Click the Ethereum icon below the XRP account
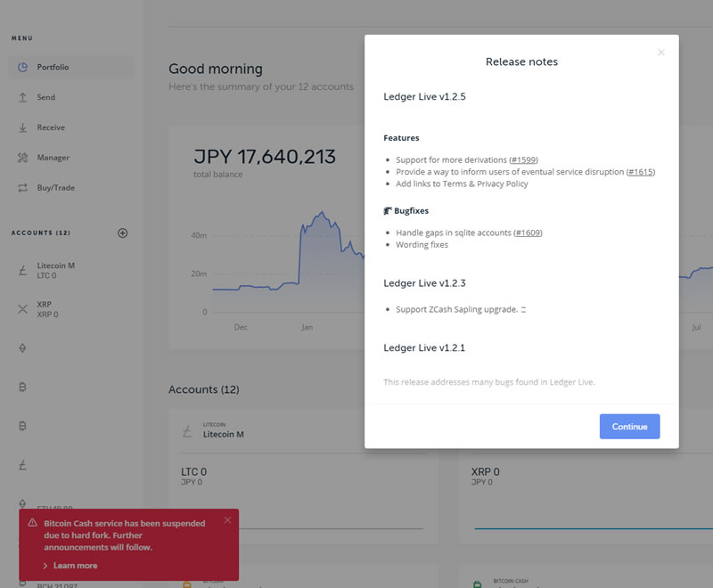The image size is (713, 588). pyautogui.click(x=23, y=348)
